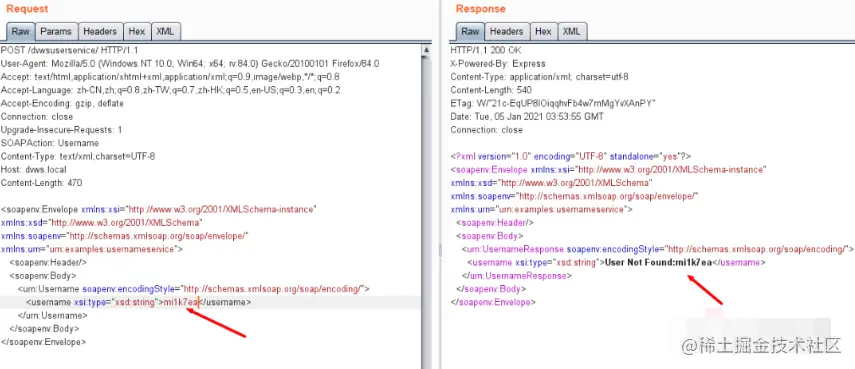Click the Request panel heading

[x=27, y=9]
